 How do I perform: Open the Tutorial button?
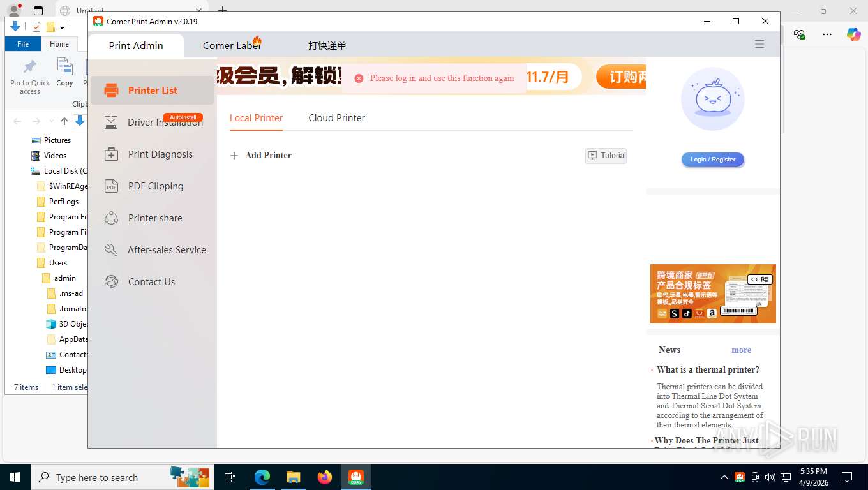point(606,156)
